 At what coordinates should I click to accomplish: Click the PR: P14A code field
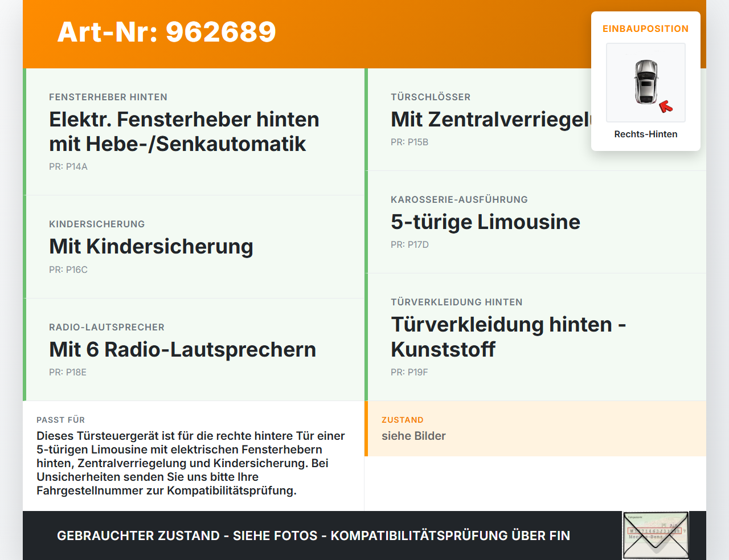68,166
